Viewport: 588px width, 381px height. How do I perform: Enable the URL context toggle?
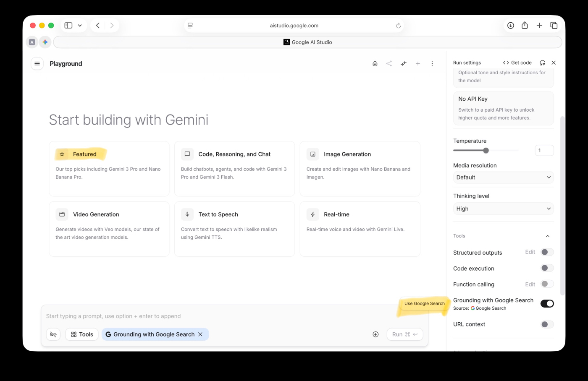click(x=547, y=324)
